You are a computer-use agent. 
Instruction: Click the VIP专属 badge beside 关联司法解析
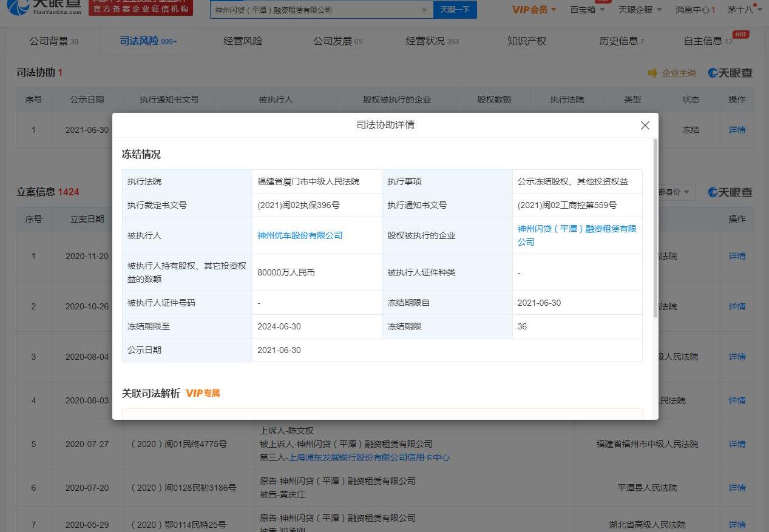tap(203, 394)
